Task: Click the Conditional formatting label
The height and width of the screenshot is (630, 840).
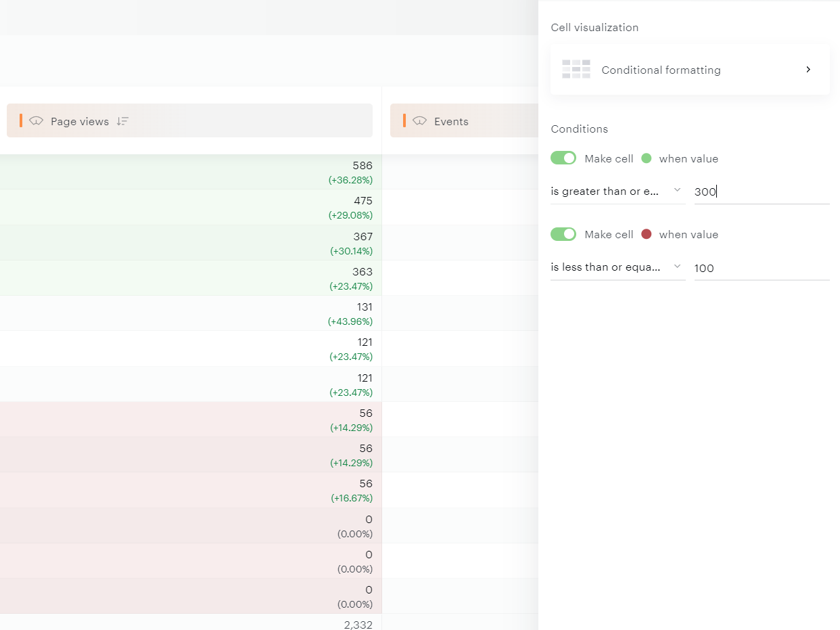Action: click(x=661, y=70)
